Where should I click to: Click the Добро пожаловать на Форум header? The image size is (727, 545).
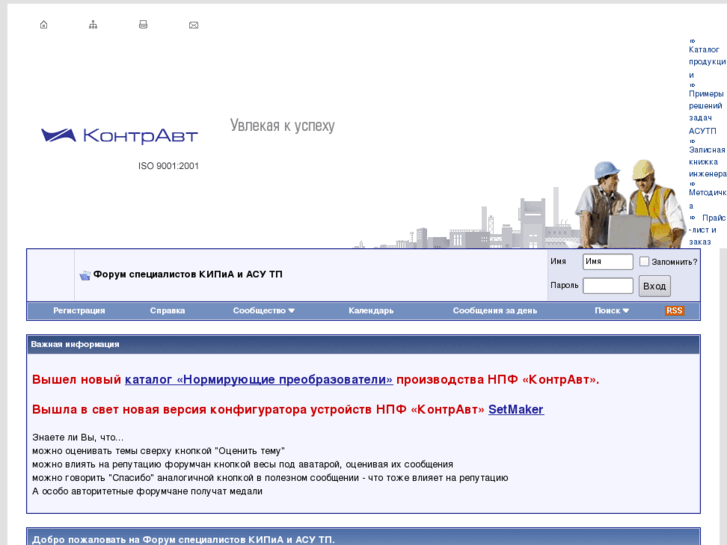pyautogui.click(x=183, y=539)
